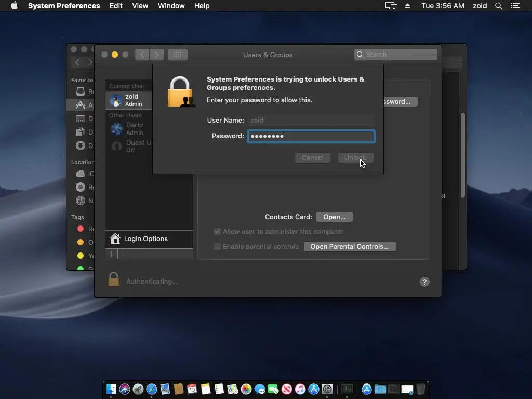
Task: Click the Unlock button in the dialog
Action: (x=355, y=158)
